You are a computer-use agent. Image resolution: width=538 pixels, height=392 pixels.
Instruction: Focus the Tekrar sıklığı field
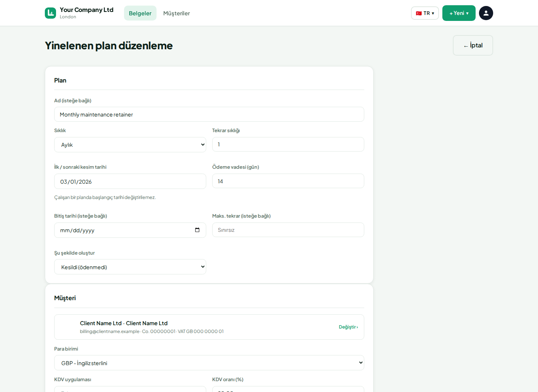(288, 144)
